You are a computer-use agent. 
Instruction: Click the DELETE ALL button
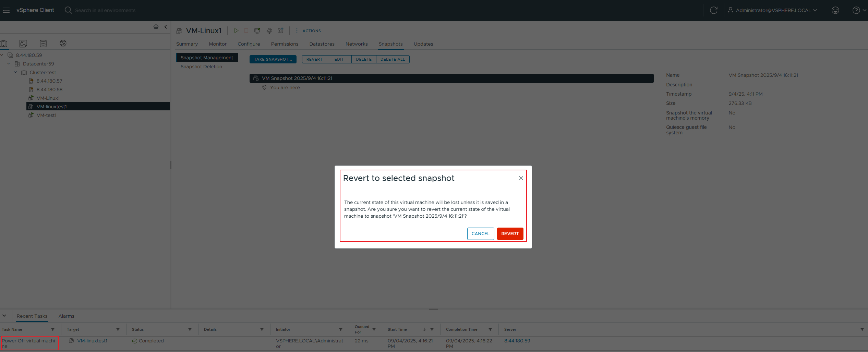point(393,59)
